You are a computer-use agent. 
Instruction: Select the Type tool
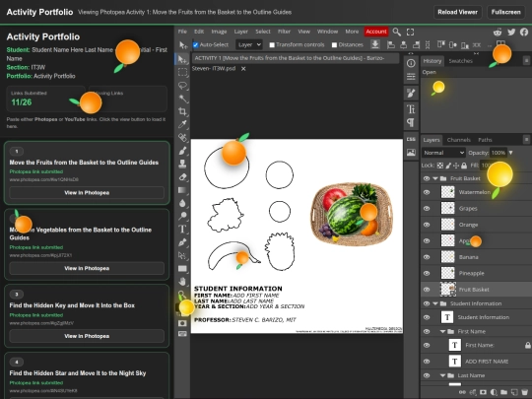point(182,229)
